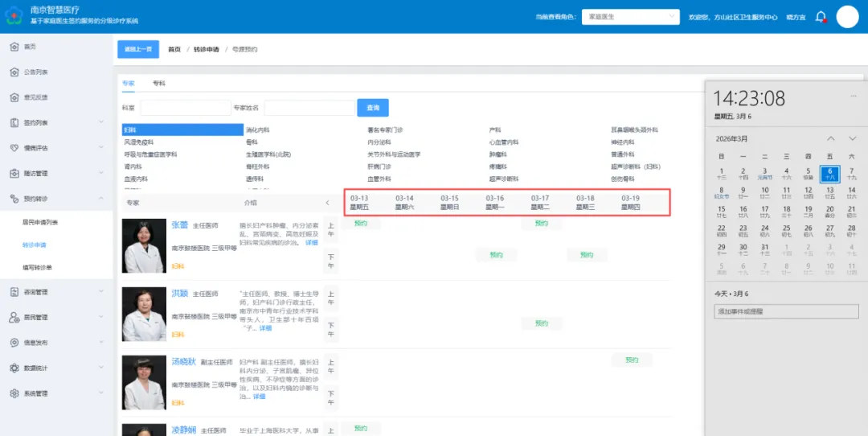Open 详细 link in 洪颖's introduction
The height and width of the screenshot is (436, 868).
(265, 328)
